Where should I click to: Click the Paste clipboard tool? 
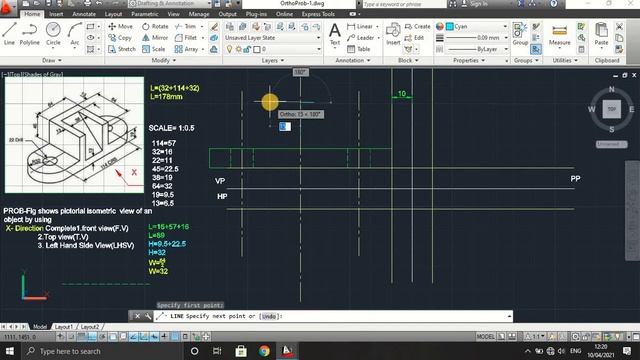[x=601, y=33]
